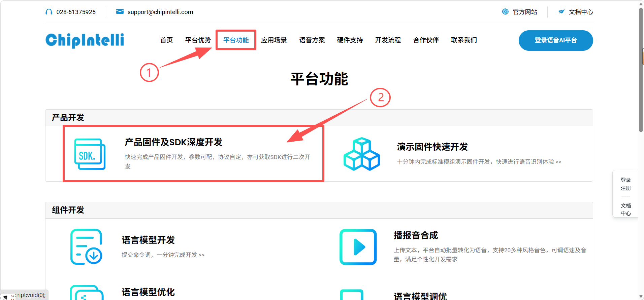Click the scrollbar down arrow
644x300 pixels.
(x=641, y=297)
